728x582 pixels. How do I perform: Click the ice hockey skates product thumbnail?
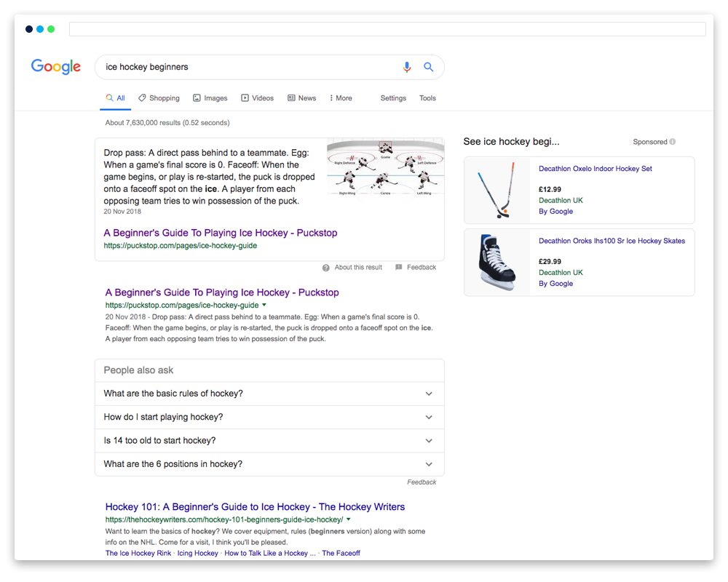pos(497,262)
